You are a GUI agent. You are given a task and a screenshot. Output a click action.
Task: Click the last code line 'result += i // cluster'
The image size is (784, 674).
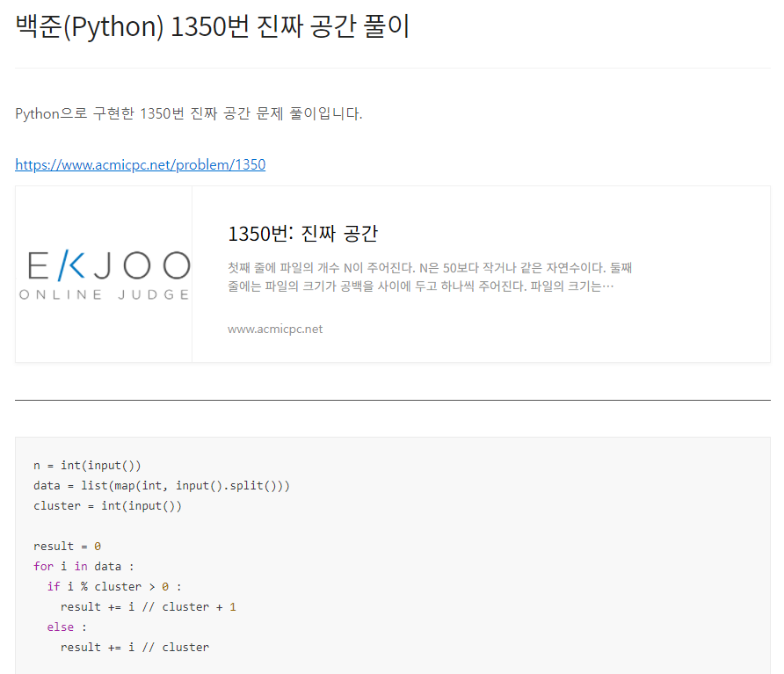tap(134, 647)
